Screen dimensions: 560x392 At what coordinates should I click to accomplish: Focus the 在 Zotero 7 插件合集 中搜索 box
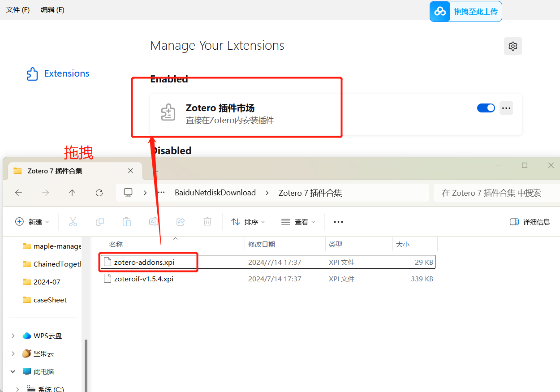point(496,193)
